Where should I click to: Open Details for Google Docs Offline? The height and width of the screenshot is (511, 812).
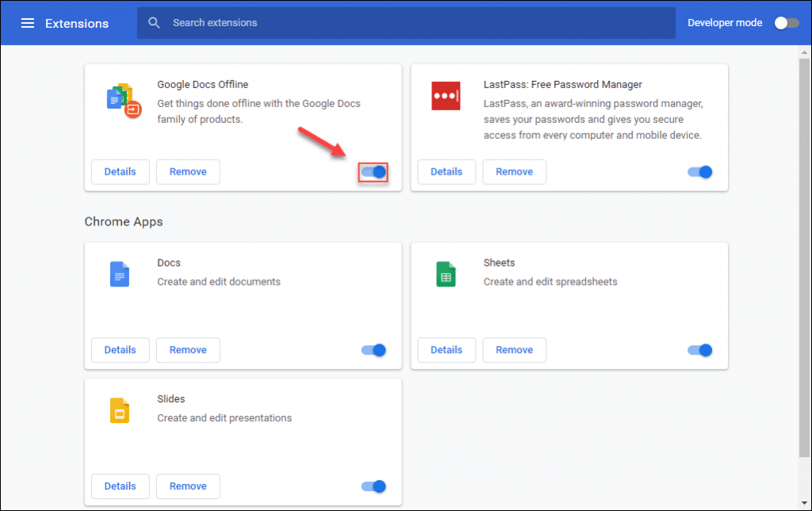tap(121, 171)
